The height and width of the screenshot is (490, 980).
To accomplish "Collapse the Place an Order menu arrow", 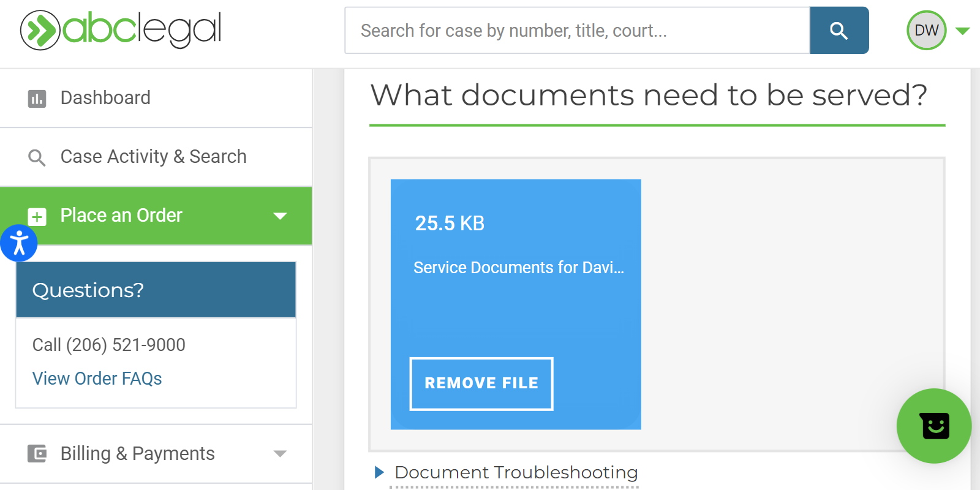I will [x=280, y=216].
